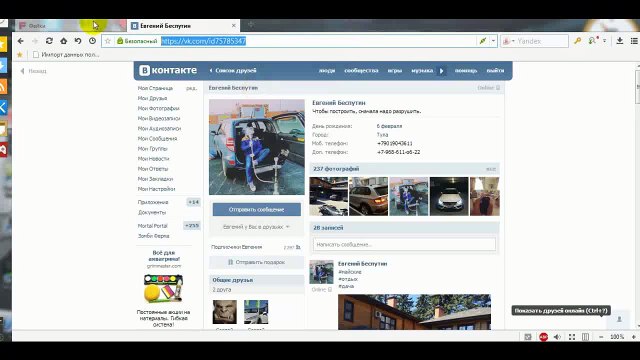Open the Общие друзья section header

(x=256, y=280)
